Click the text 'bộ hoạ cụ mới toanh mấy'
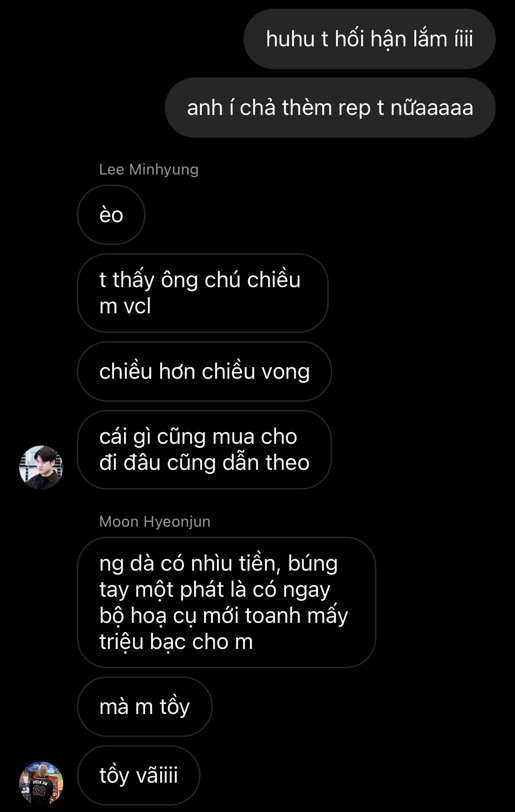The image size is (515, 812). click(x=223, y=616)
